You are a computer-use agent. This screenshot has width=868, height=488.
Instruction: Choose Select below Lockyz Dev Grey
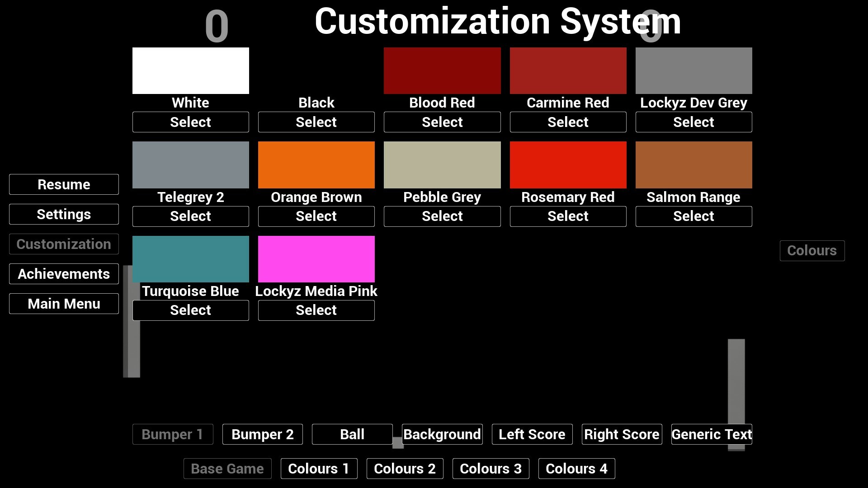pyautogui.click(x=693, y=122)
